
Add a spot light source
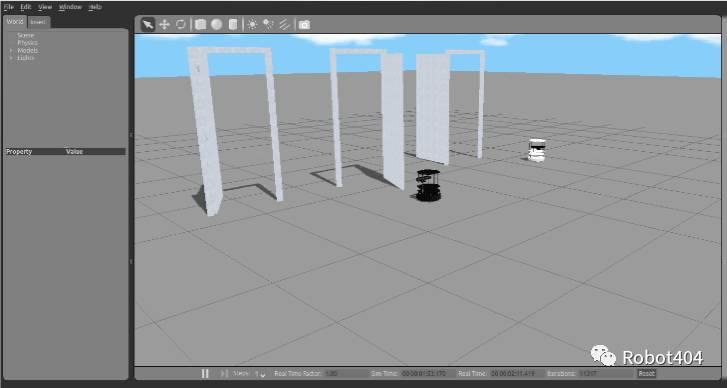pos(268,25)
